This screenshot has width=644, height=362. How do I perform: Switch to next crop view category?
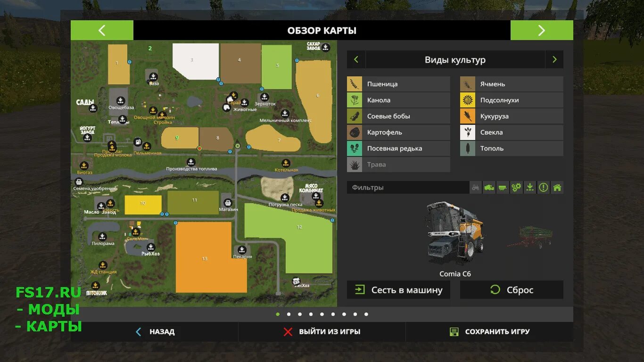[x=554, y=60]
